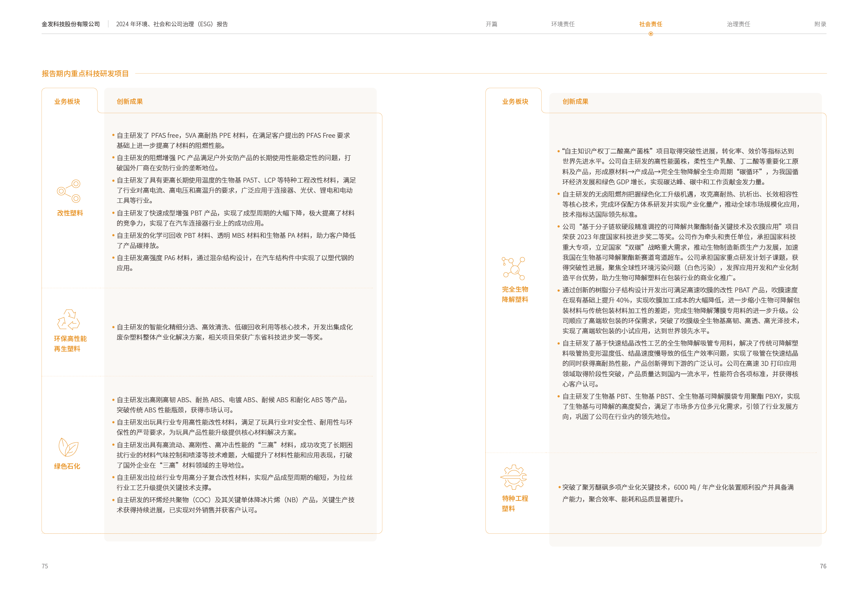Click the right table 创新成果 header
The height and width of the screenshot is (589, 868).
pyautogui.click(x=575, y=101)
